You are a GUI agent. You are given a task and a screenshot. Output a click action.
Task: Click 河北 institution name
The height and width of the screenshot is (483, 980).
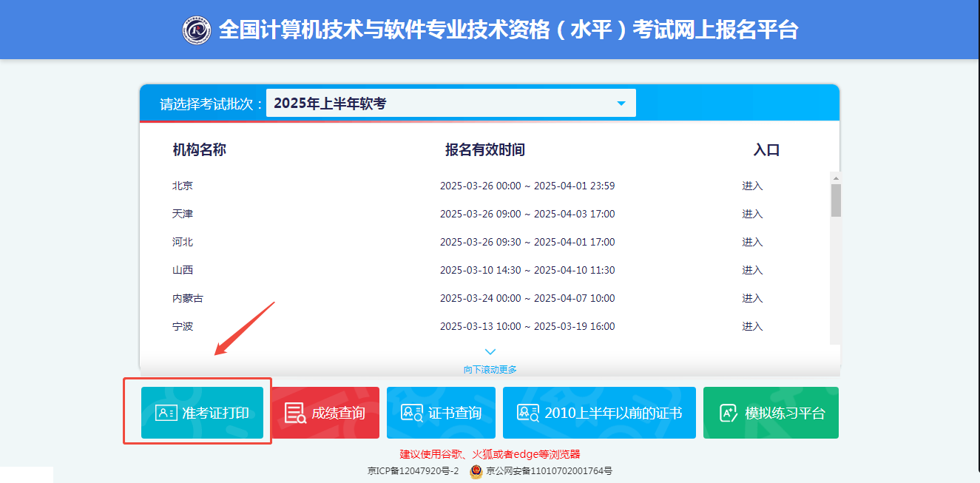coord(183,242)
